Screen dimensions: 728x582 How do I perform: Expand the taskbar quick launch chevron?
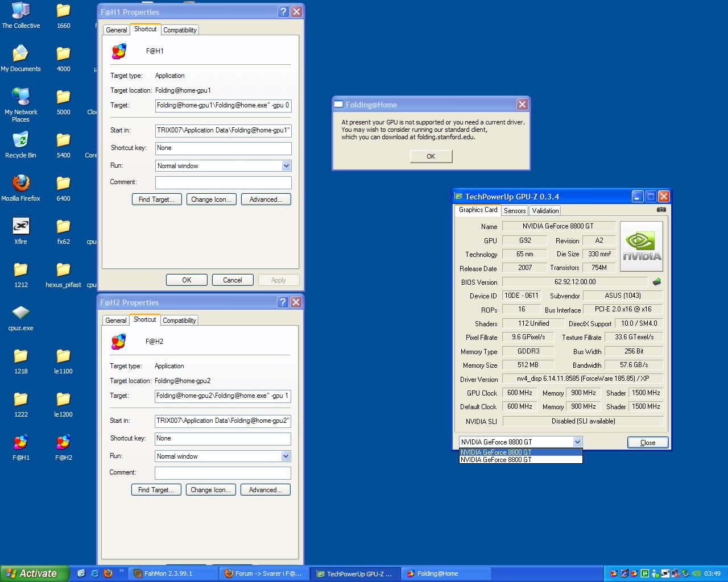click(x=121, y=571)
